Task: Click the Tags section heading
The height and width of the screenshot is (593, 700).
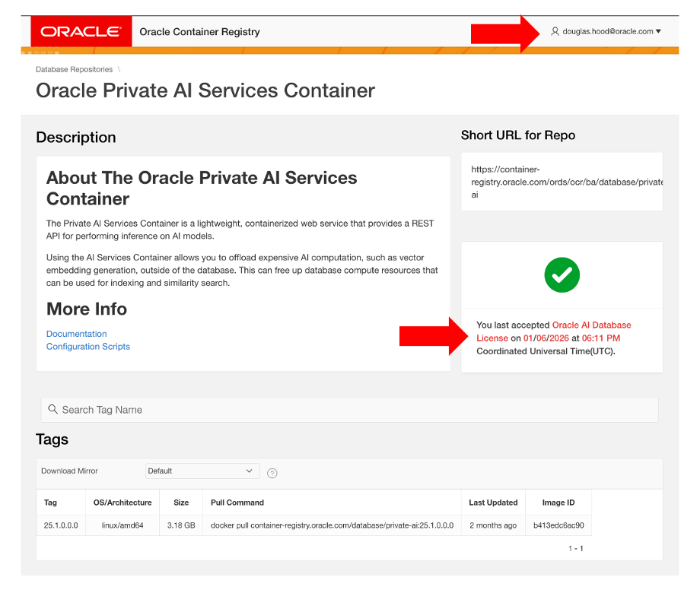Action: click(x=52, y=439)
